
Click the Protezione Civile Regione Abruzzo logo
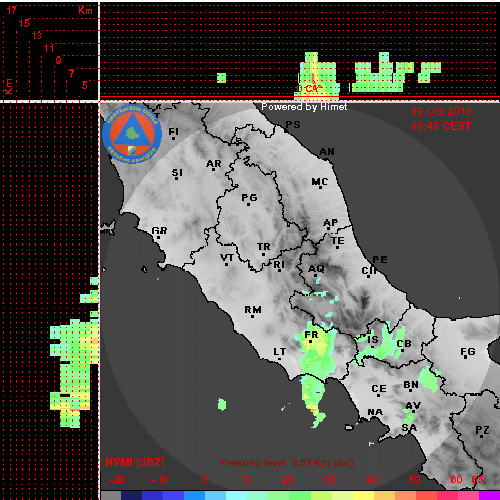[132, 134]
